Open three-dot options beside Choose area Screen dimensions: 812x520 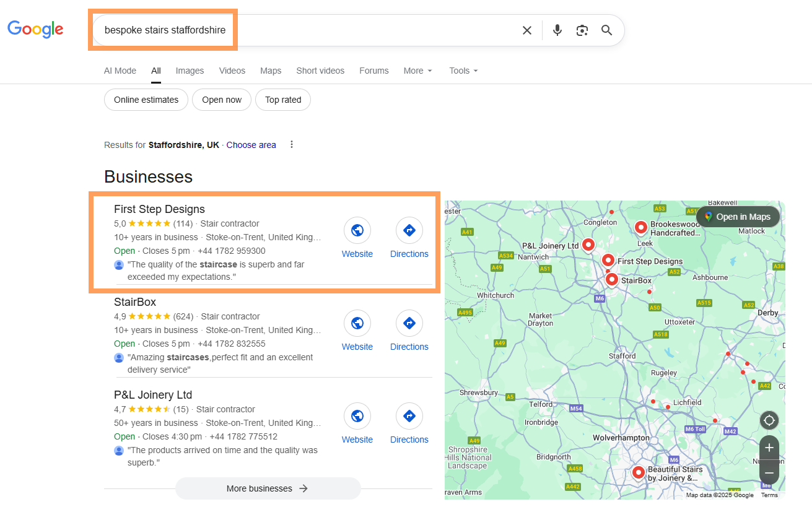(x=292, y=145)
